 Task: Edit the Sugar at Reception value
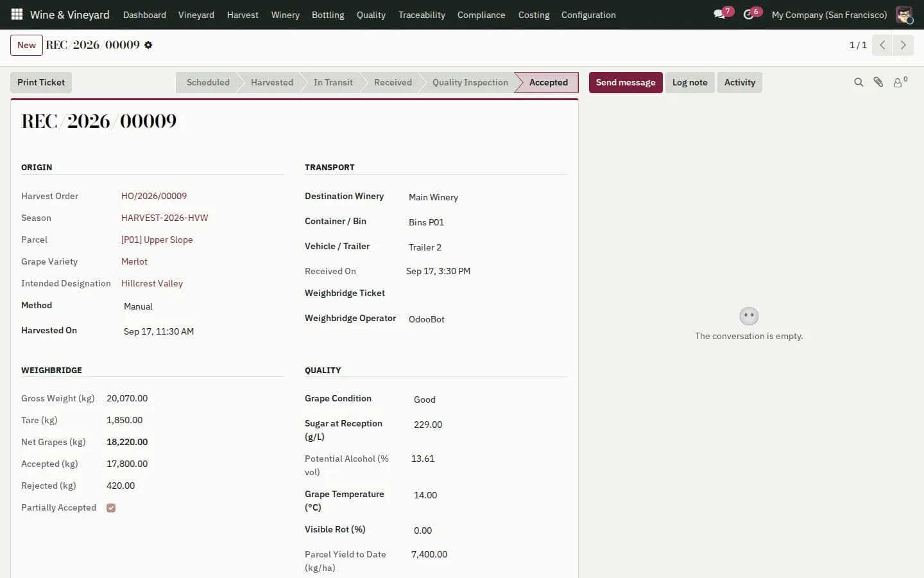click(x=490, y=425)
